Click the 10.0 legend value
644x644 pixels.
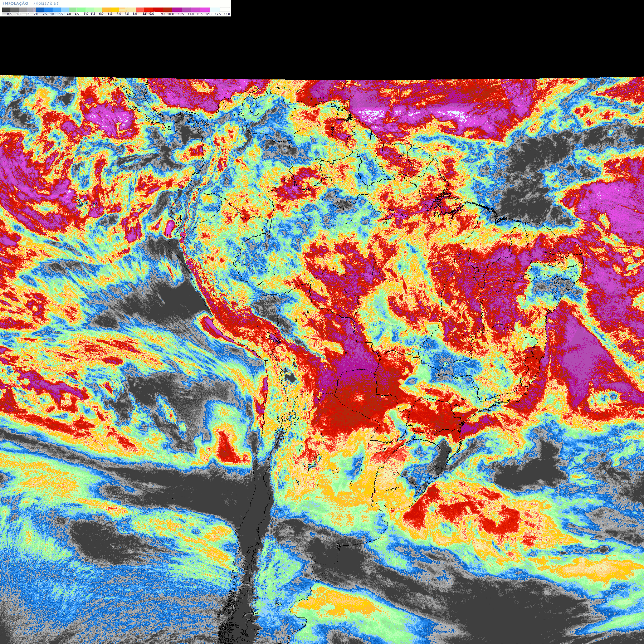point(171,14)
